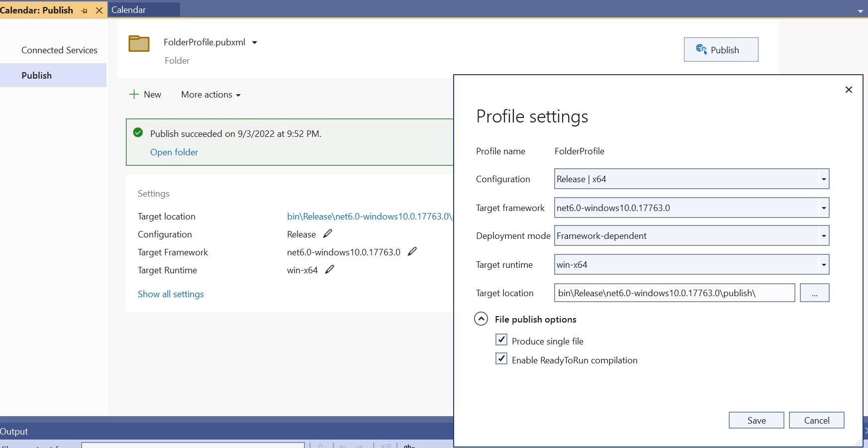This screenshot has width=868, height=448.
Task: Click the plus icon beside New
Action: [135, 94]
